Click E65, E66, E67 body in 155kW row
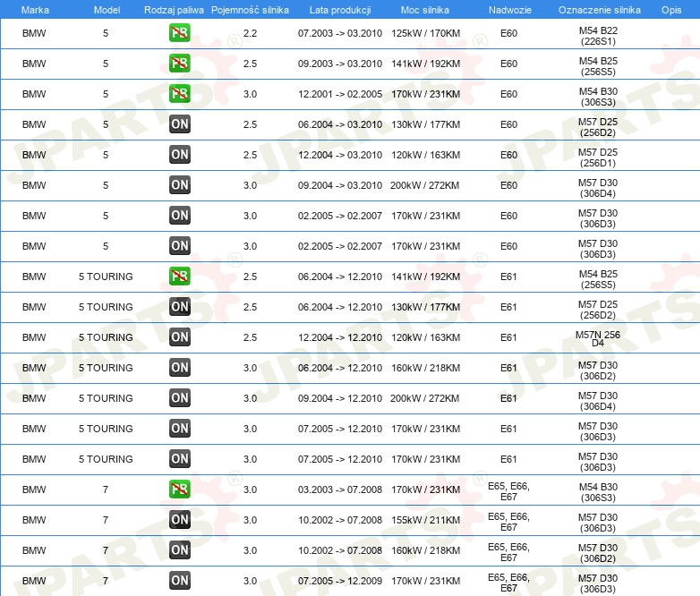Viewport: 700px width, 596px height. [x=508, y=522]
